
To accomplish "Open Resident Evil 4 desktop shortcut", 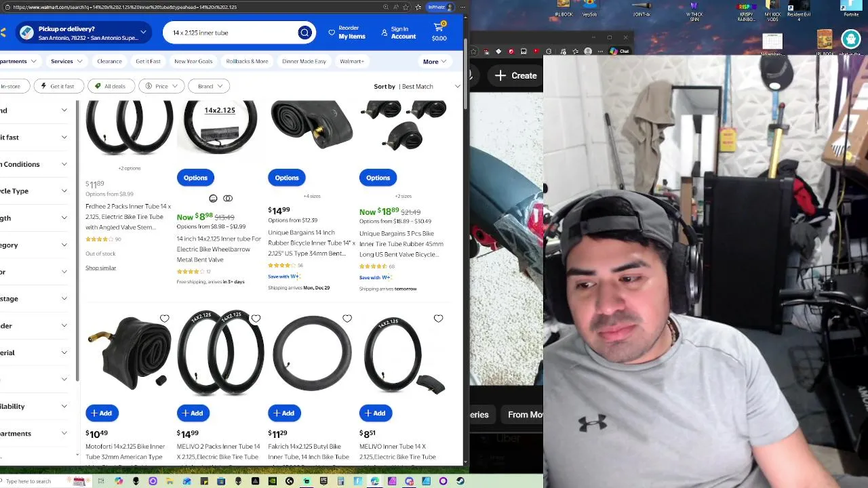I will (x=799, y=12).
